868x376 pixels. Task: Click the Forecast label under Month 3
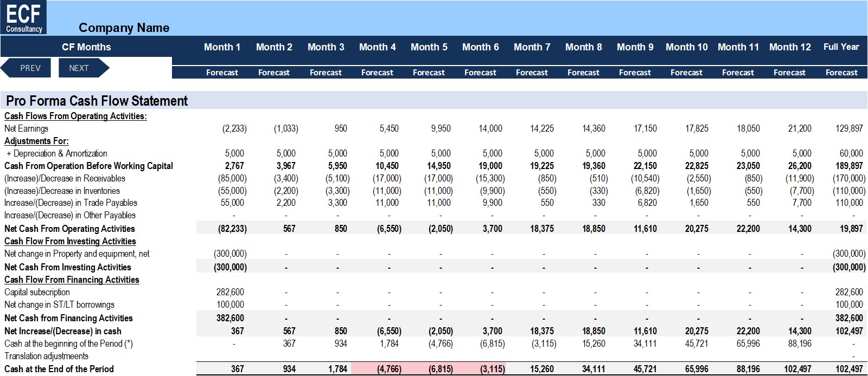(x=325, y=73)
